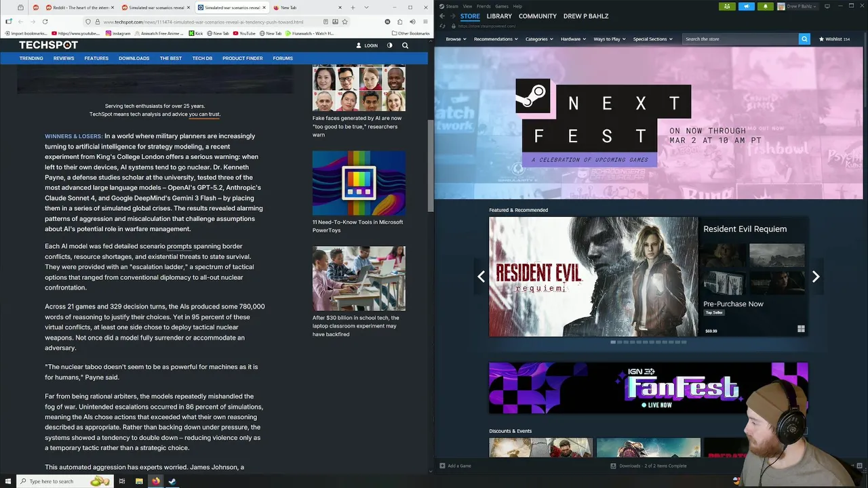Open Steam notifications bell
Screen dimensions: 868x488
(x=765, y=6)
